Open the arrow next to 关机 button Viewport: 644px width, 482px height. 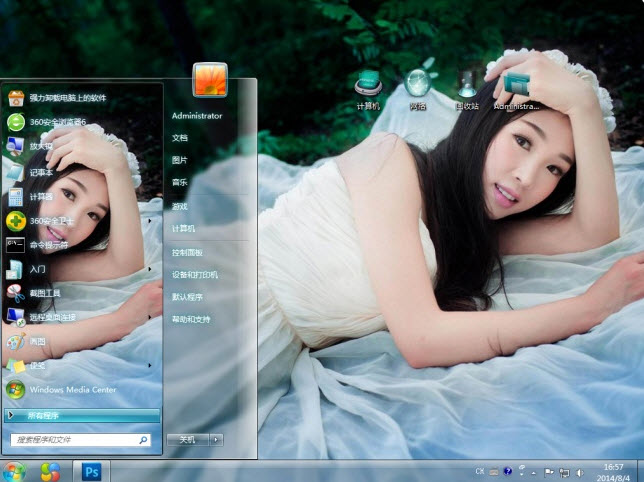(x=217, y=439)
